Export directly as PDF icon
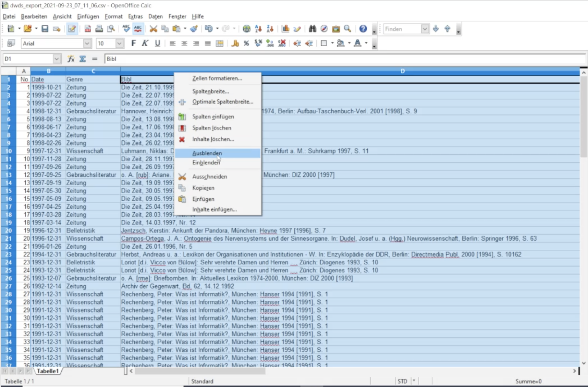 coord(88,29)
